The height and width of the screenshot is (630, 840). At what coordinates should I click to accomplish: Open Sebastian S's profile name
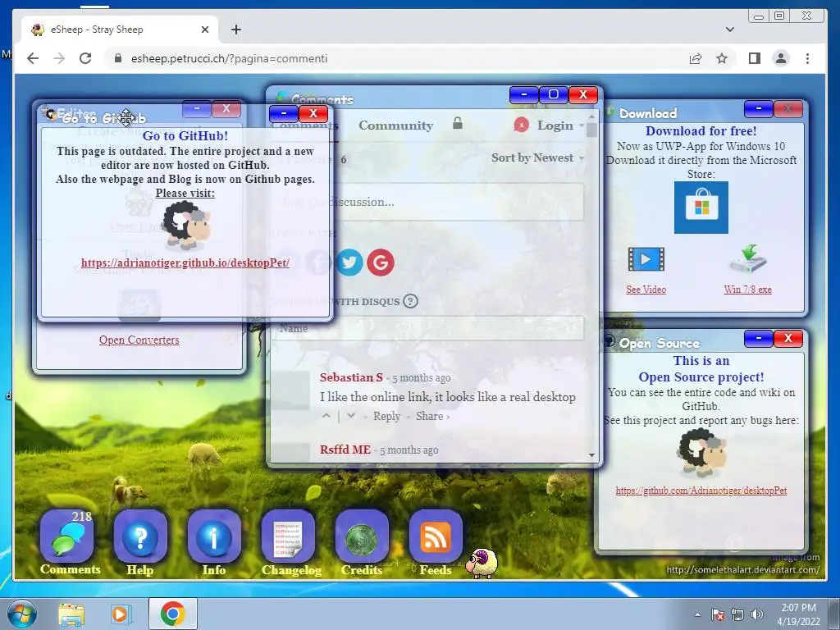click(x=351, y=377)
